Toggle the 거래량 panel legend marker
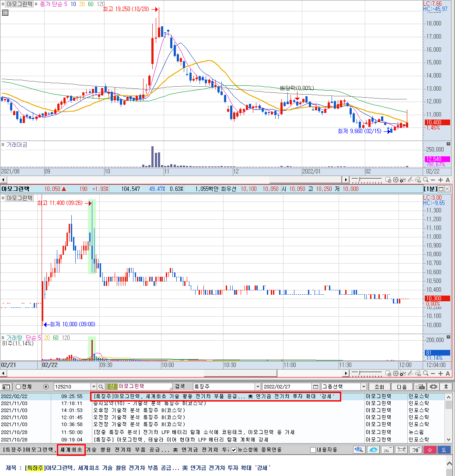This screenshot has width=455, height=476. (x=3, y=337)
